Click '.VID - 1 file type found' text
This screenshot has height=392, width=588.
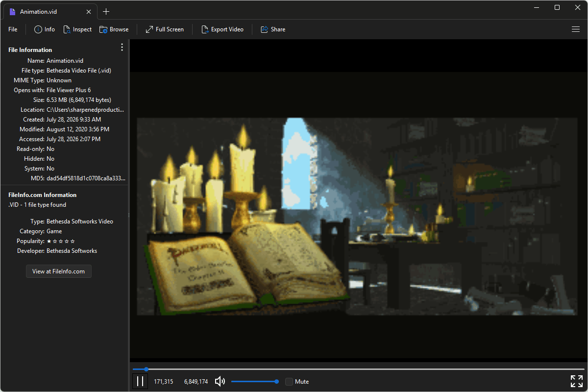37,205
